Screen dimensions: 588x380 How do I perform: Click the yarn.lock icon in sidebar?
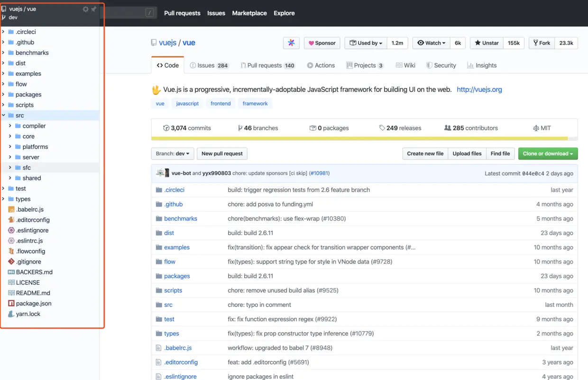[x=11, y=314]
